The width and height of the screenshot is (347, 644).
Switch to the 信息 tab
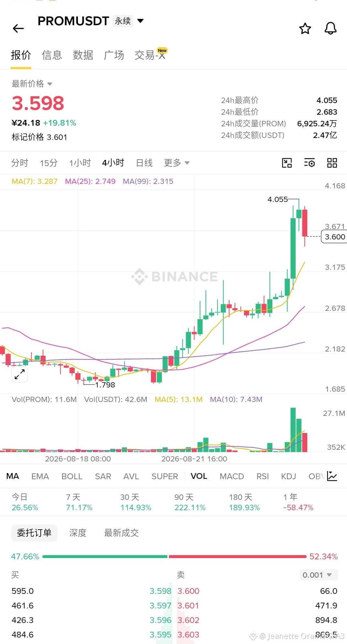52,55
